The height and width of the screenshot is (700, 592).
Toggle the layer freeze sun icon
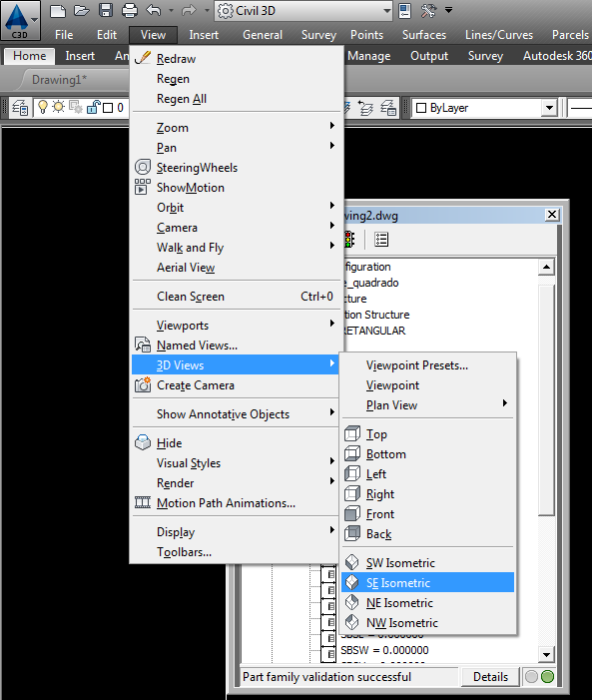click(59, 107)
